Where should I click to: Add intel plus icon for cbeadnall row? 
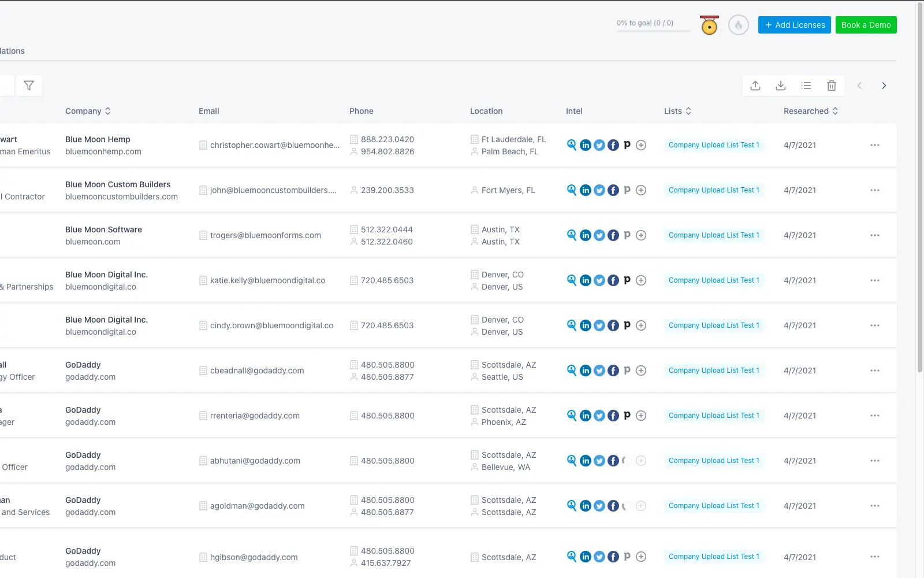[641, 370]
